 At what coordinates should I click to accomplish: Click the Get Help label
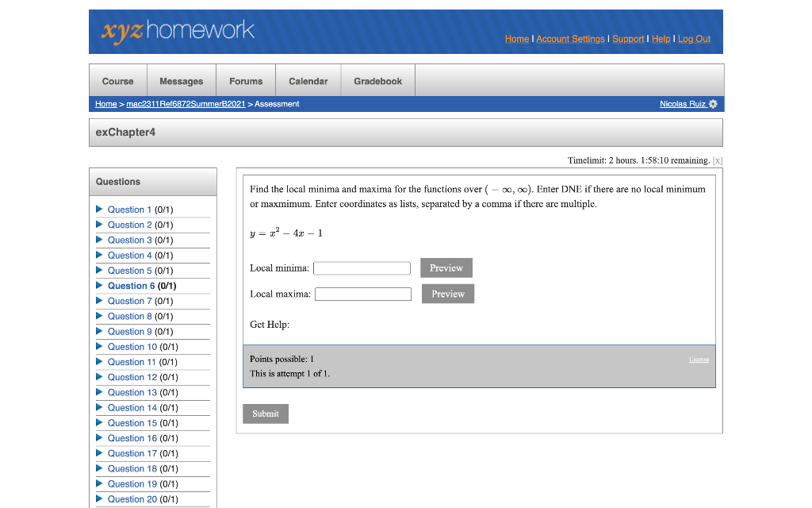(270, 325)
